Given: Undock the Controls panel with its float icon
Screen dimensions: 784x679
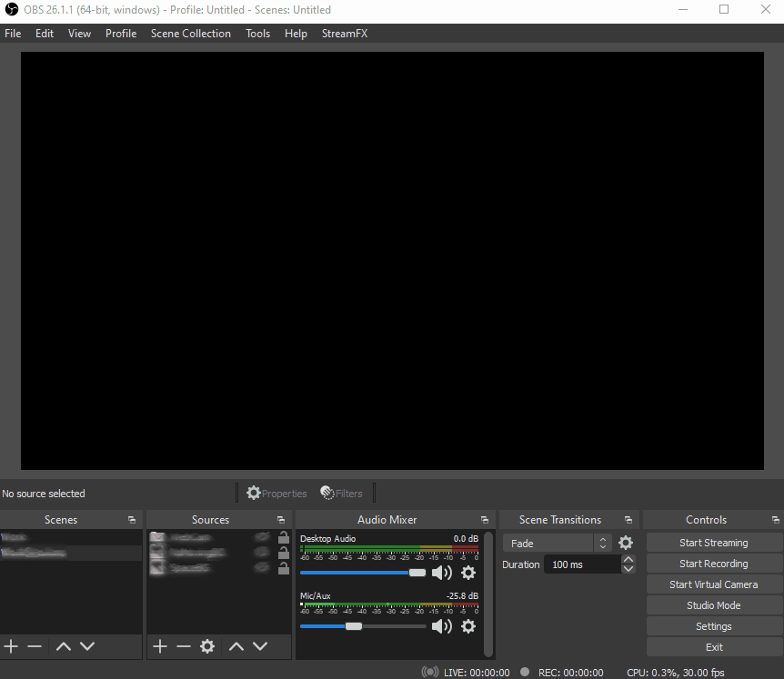Looking at the screenshot, I should coord(776,520).
